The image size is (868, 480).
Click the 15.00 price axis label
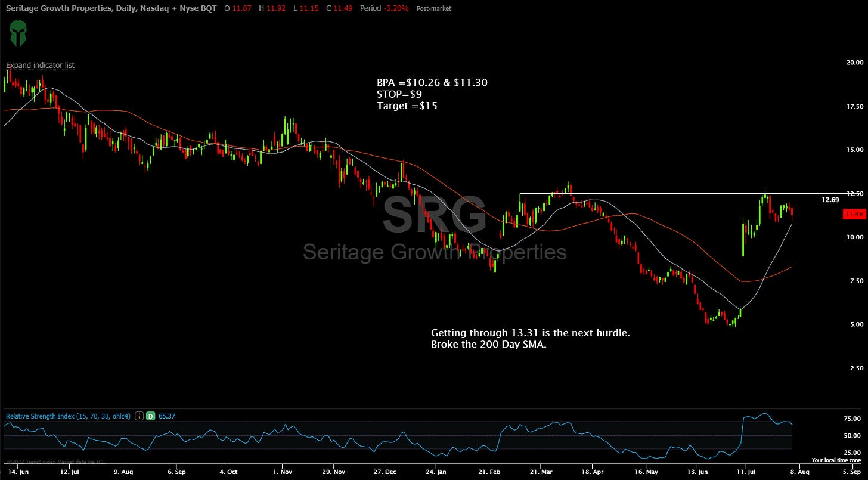(854, 150)
